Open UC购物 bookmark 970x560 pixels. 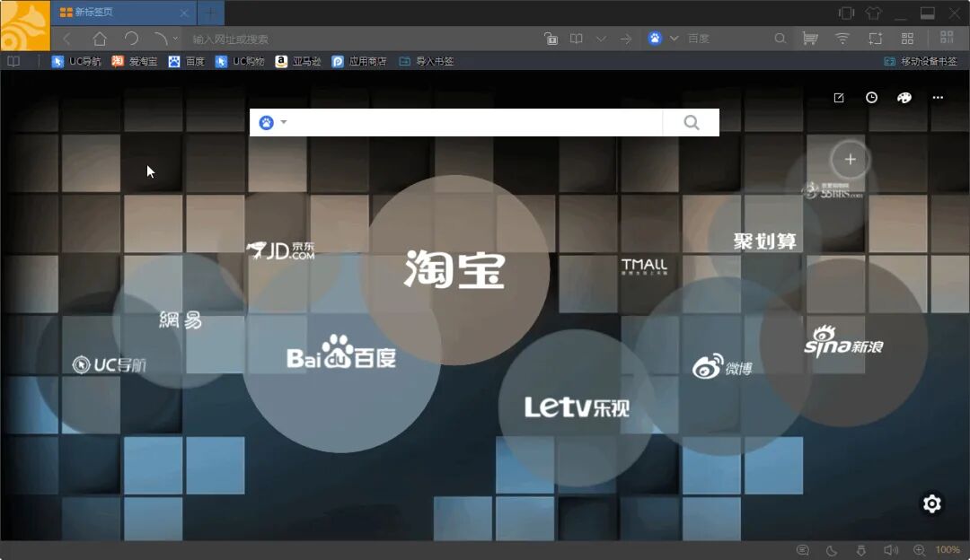[240, 61]
